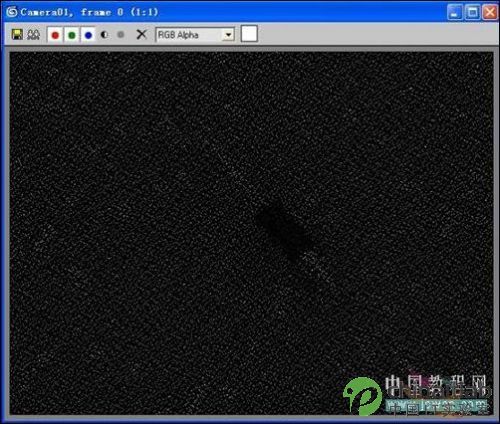500x424 pixels.
Task: Toggle the display alpha channel button
Action: [104, 35]
